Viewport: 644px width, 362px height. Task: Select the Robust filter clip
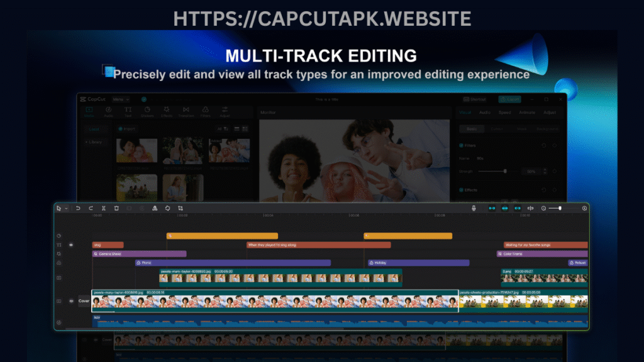[578, 263]
